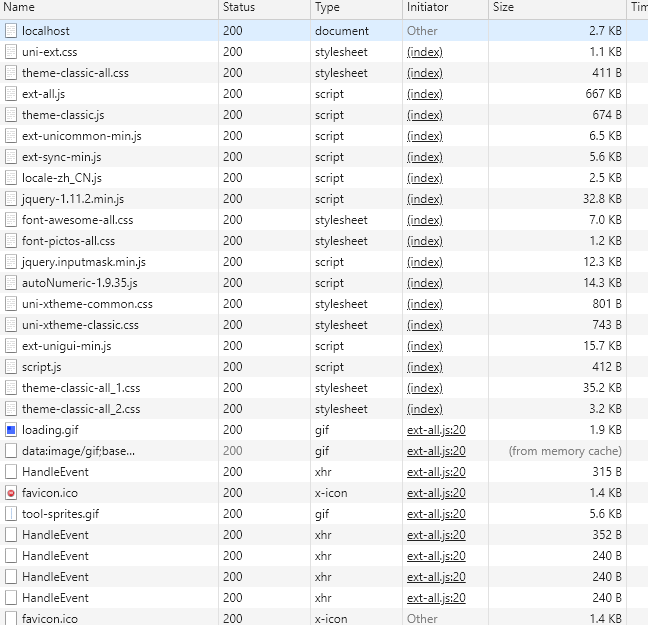This screenshot has height=625, width=648.
Task: Click the tool-sprites.gif file icon
Action: pos(11,514)
